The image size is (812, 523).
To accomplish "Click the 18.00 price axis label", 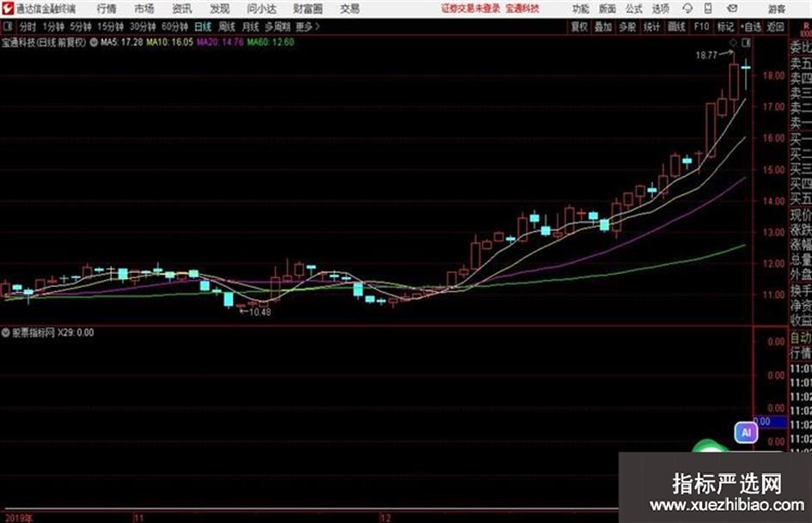I will click(x=773, y=76).
